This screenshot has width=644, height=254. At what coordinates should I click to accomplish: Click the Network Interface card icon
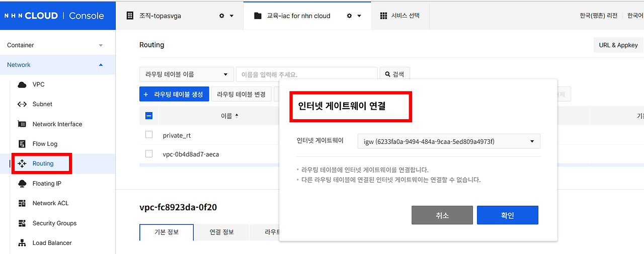click(x=22, y=124)
